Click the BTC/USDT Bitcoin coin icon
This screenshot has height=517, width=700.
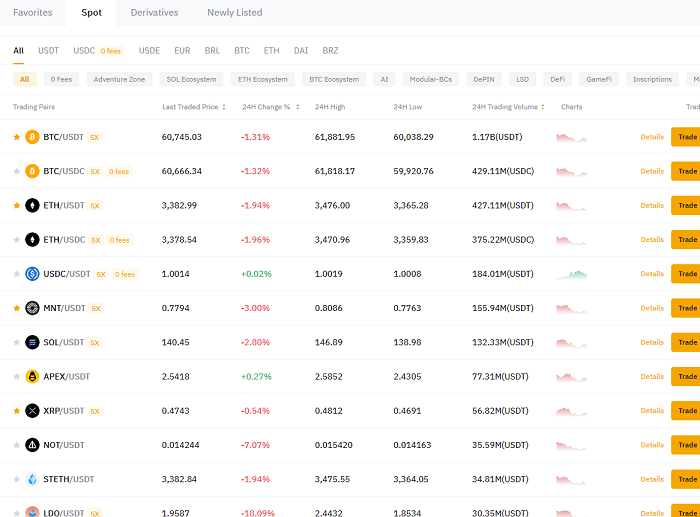coord(32,137)
